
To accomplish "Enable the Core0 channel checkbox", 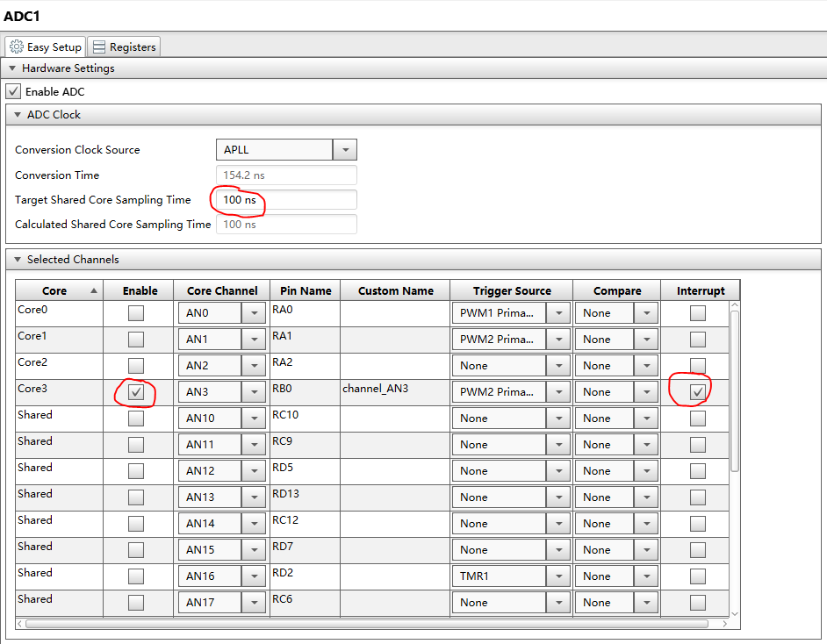I will [136, 313].
